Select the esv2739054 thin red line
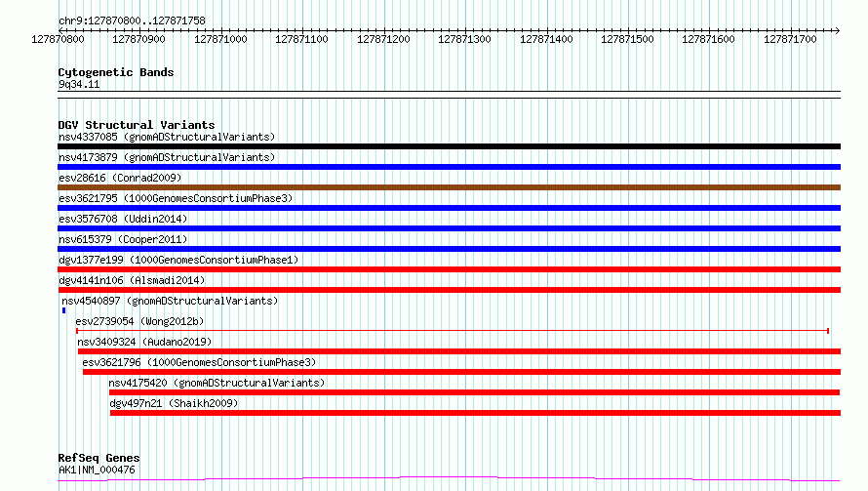Viewport: 868px width, 491px height. (x=453, y=331)
